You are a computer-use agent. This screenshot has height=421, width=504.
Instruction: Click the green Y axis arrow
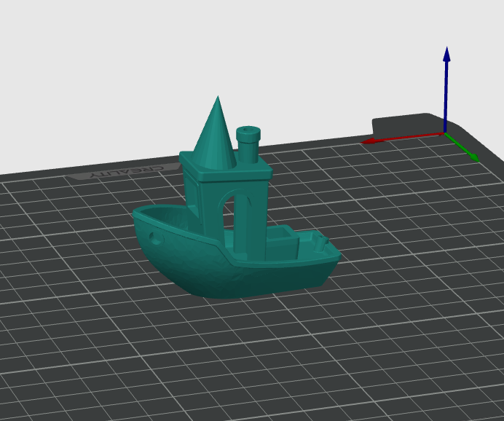click(462, 148)
